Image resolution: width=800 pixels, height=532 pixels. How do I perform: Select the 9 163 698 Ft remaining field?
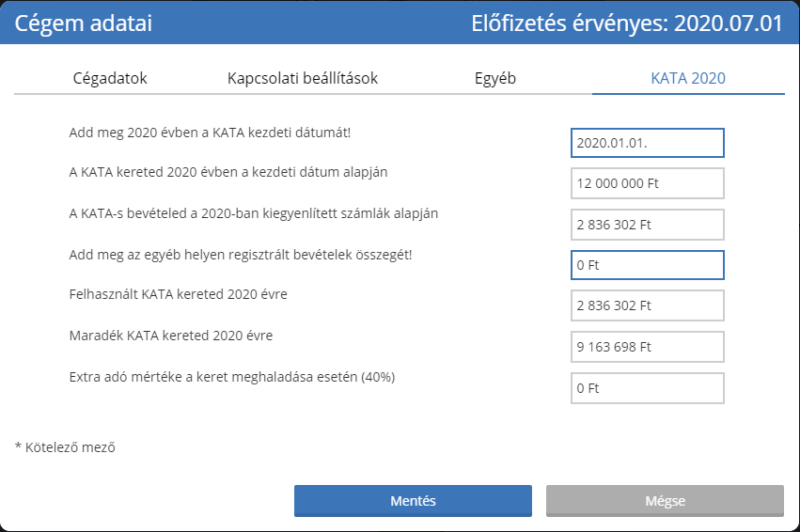[x=647, y=347]
